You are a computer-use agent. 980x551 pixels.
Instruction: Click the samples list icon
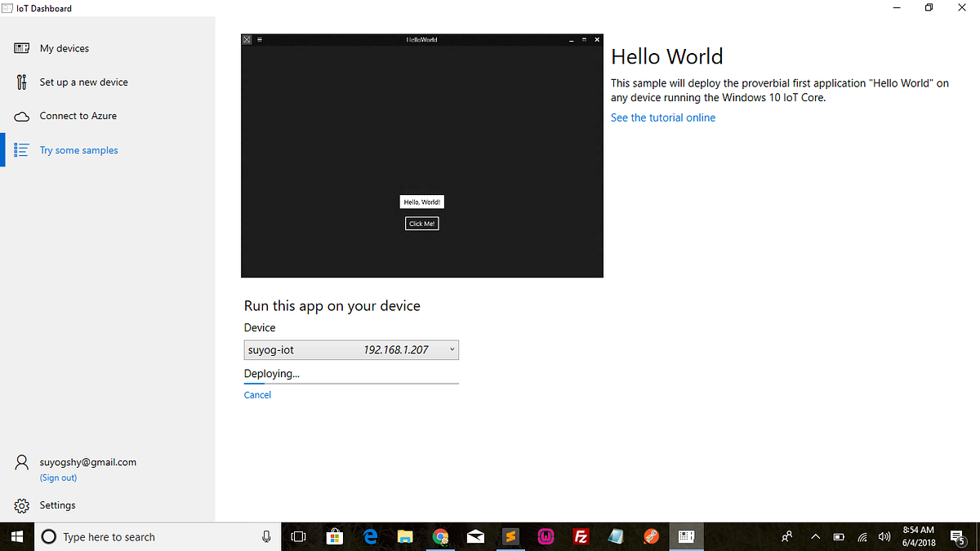click(x=22, y=150)
